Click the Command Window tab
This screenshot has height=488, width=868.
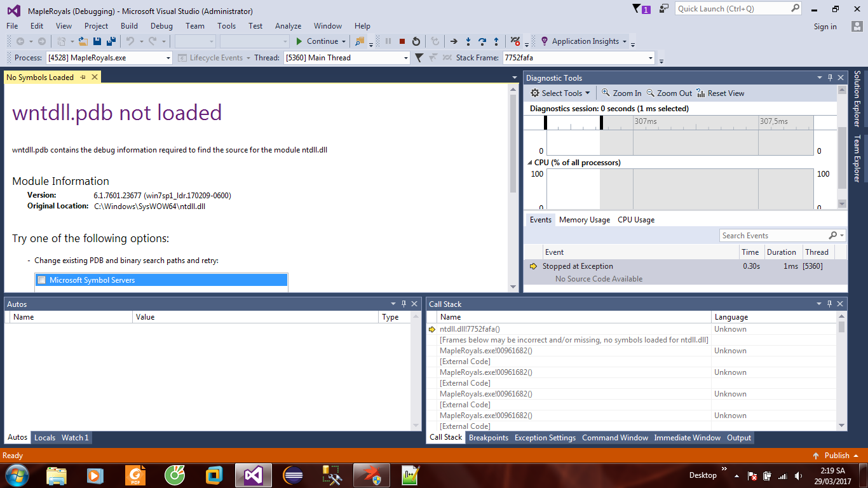coord(615,438)
